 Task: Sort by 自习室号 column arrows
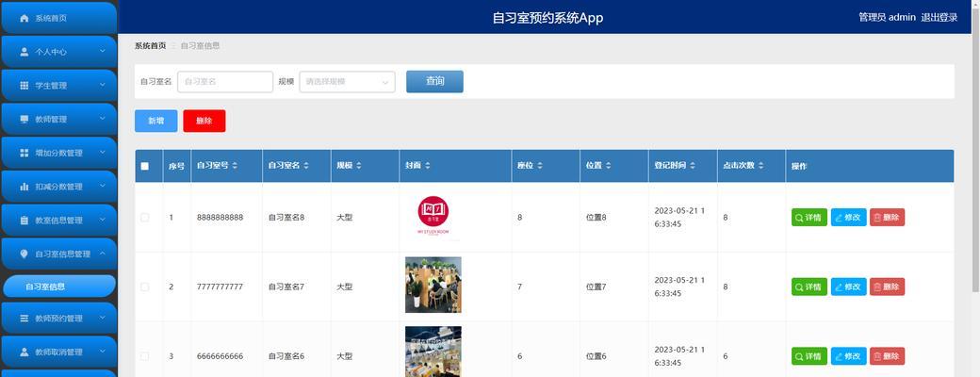(x=235, y=166)
